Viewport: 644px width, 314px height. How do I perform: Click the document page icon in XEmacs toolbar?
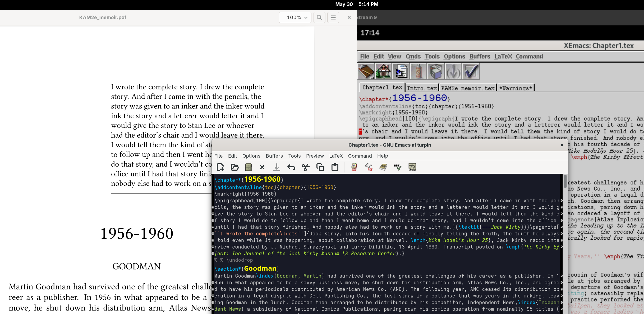401,71
